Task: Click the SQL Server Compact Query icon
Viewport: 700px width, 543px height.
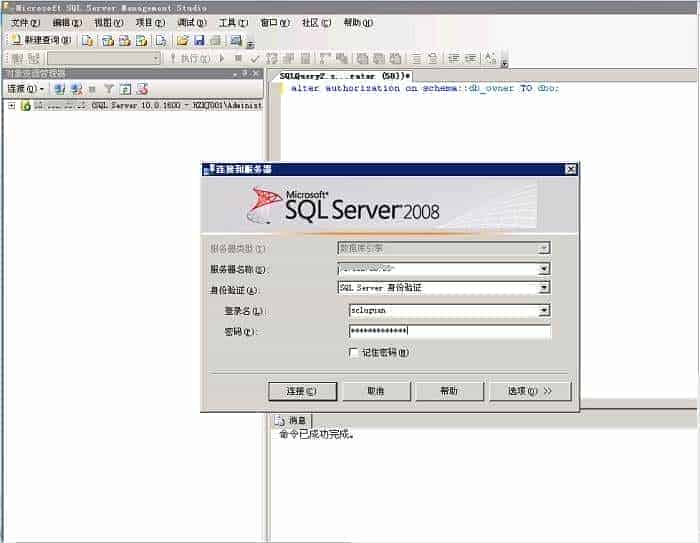Action: pyautogui.click(x=161, y=41)
